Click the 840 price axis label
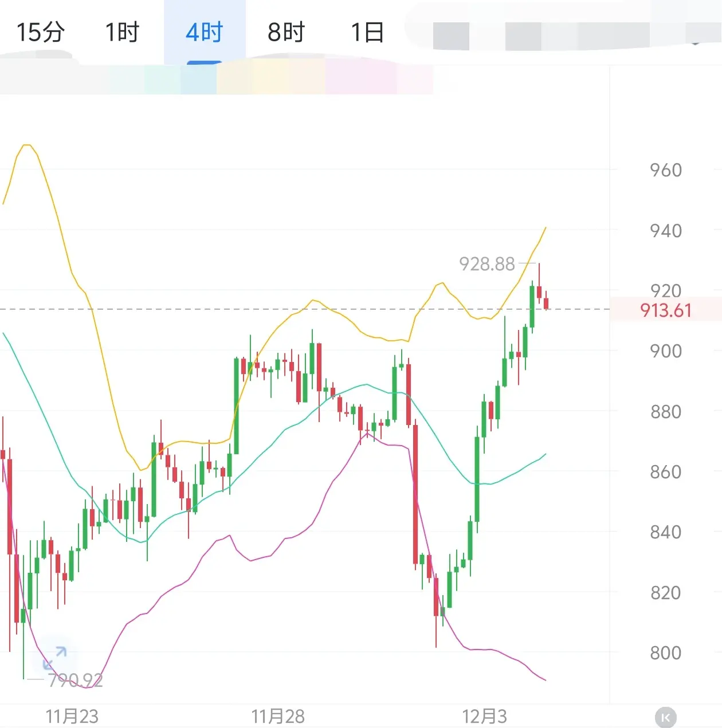 coord(666,532)
